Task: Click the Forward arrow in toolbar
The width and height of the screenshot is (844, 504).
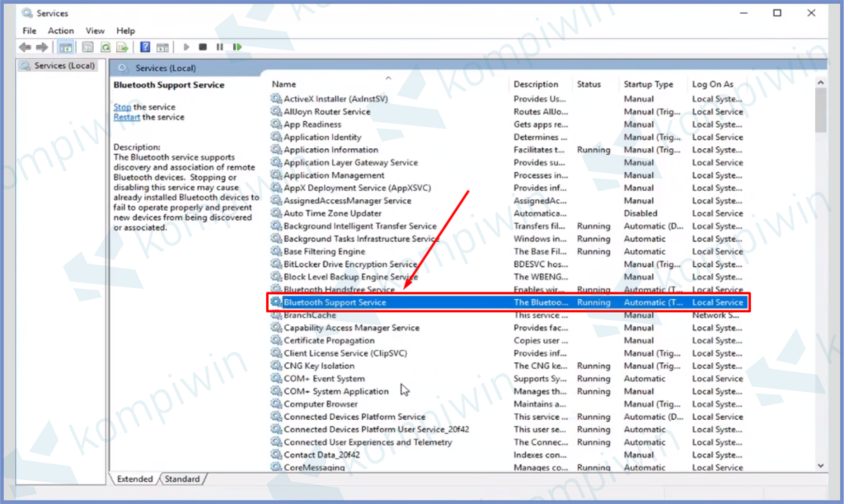Action: tap(42, 48)
